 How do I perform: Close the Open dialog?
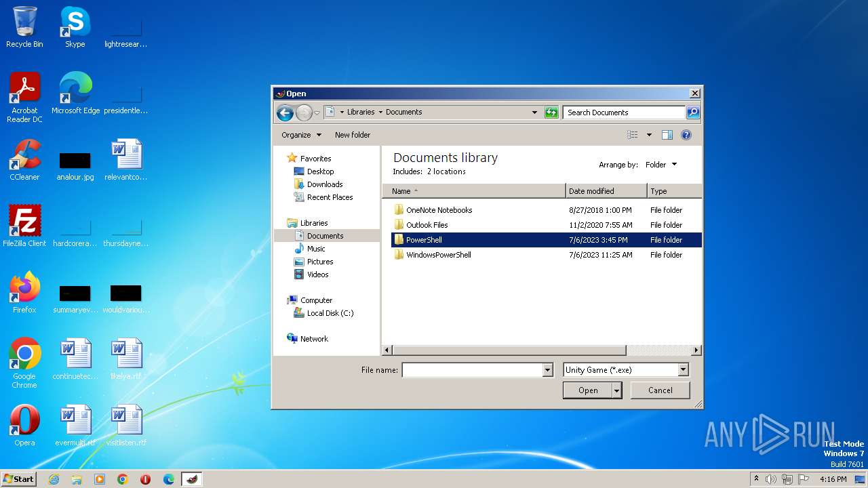click(x=694, y=94)
